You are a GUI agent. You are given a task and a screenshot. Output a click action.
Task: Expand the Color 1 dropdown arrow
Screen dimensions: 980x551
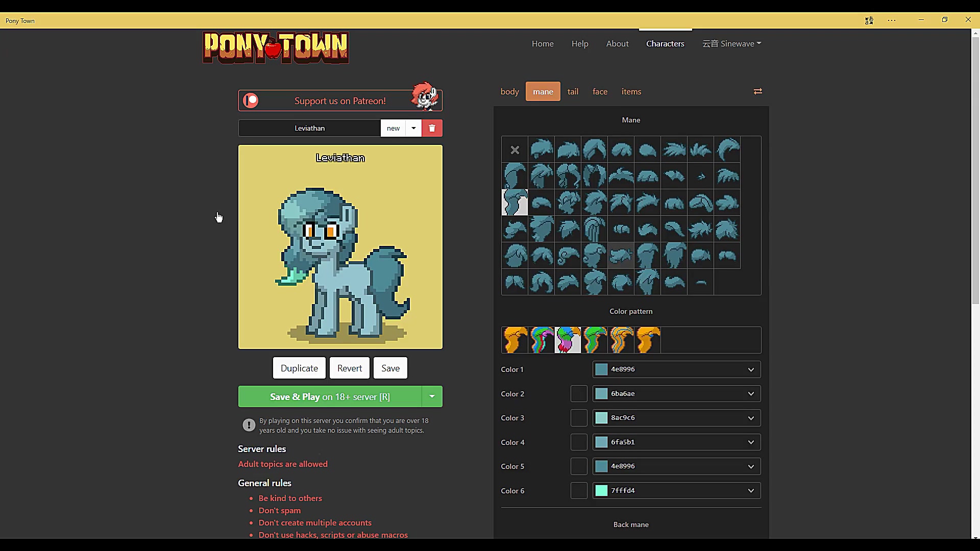click(x=751, y=369)
